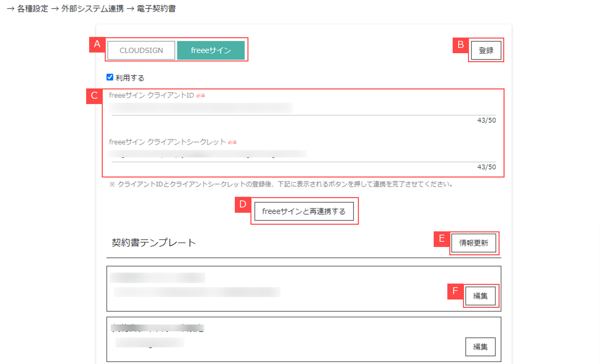Open 編集 for the second contract template
This screenshot has height=364, width=600.
pos(480,347)
